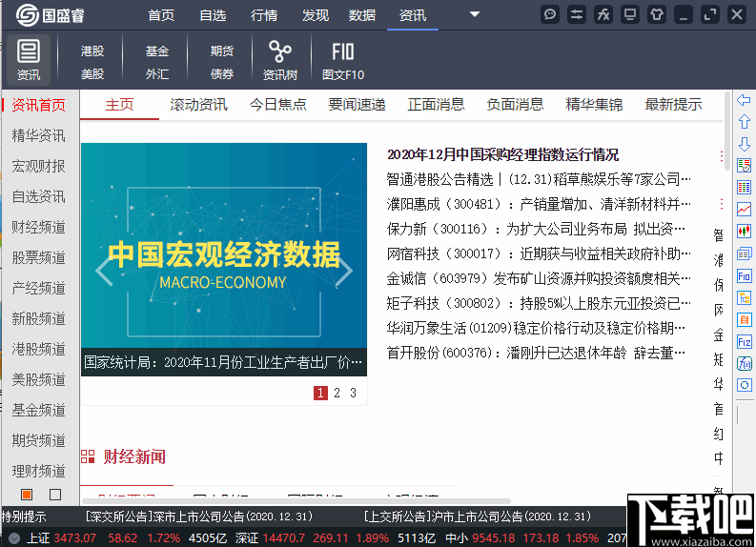The image size is (756, 547).
Task: Open the 网宿科技（300017） news link
Action: [x=539, y=254]
